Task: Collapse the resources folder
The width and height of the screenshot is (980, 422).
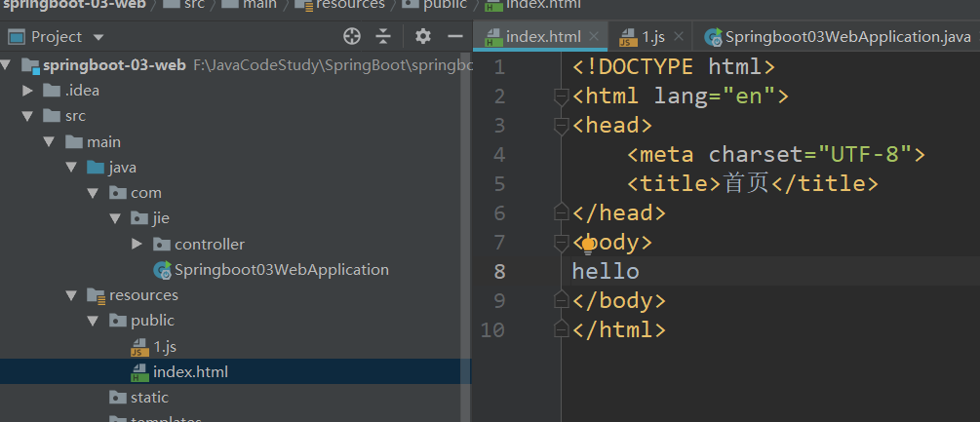Action: (x=71, y=295)
